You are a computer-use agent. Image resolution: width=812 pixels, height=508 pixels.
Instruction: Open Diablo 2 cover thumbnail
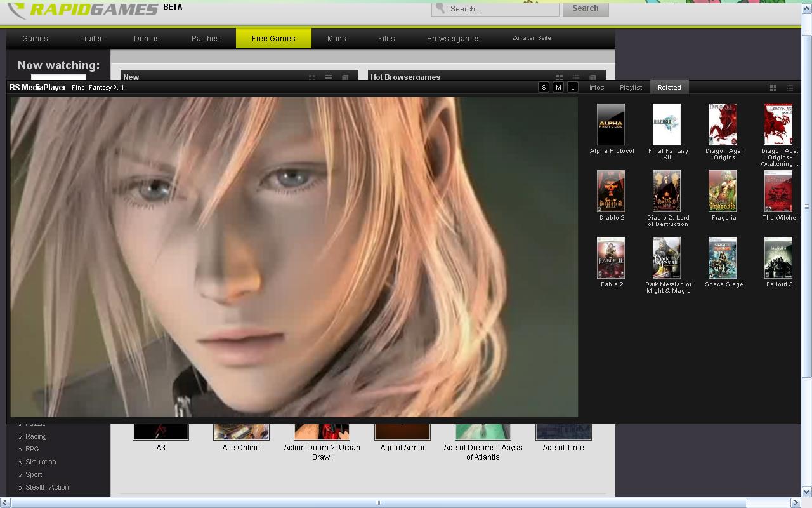(x=611, y=191)
